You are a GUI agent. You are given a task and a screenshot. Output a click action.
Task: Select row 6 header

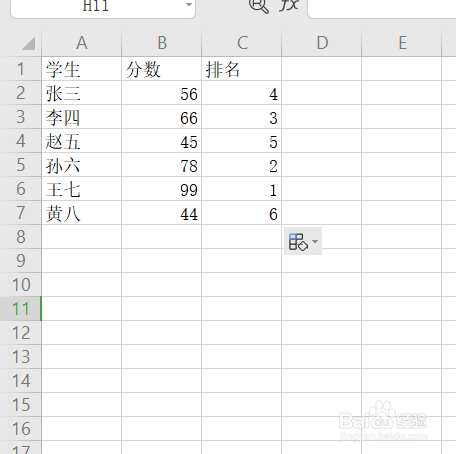(x=21, y=189)
